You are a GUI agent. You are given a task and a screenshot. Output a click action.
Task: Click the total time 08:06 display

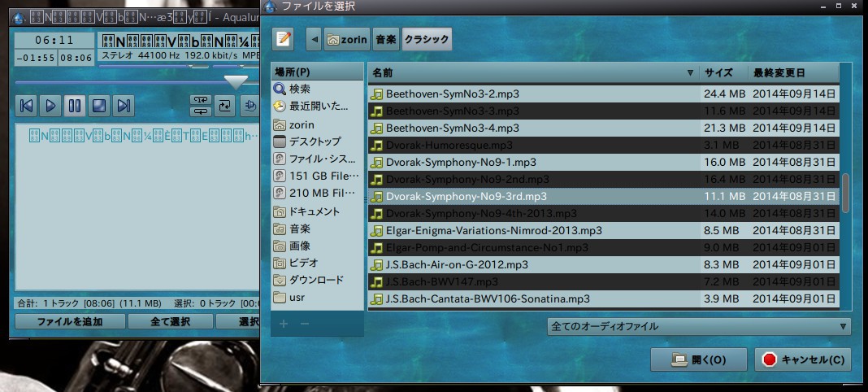click(76, 58)
